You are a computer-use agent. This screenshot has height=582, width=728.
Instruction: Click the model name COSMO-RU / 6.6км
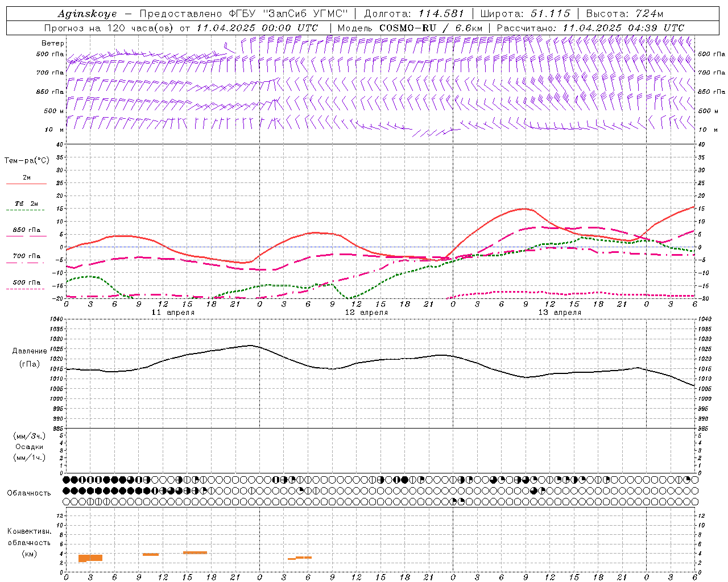coord(431,28)
